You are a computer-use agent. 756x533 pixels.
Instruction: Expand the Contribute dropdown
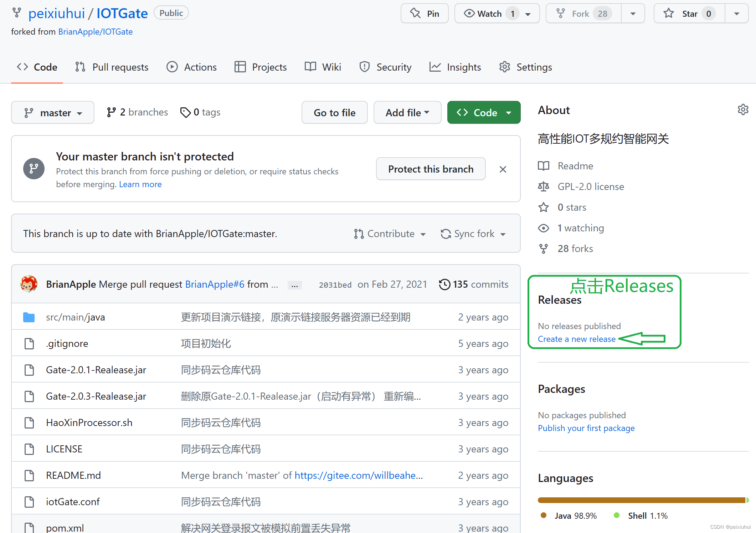pyautogui.click(x=390, y=234)
